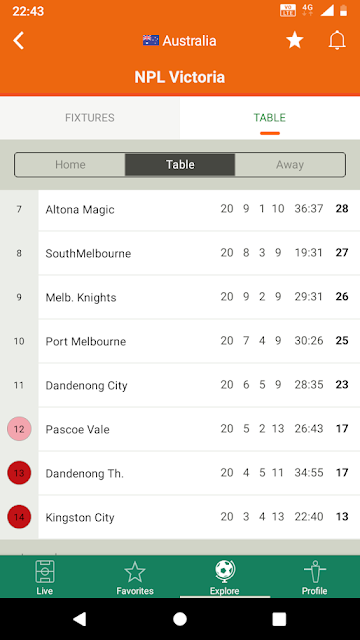Open Australia country header link
This screenshot has width=360, height=640.
180,40
